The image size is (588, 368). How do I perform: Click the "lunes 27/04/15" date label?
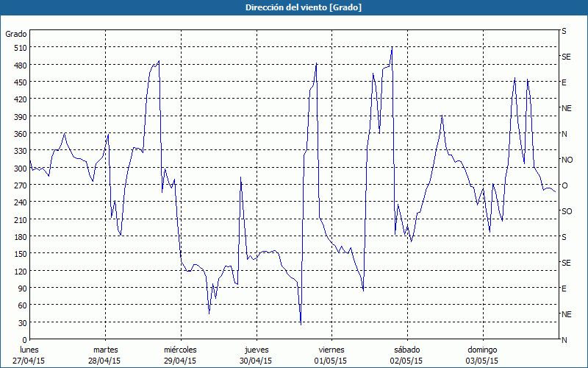click(x=31, y=355)
